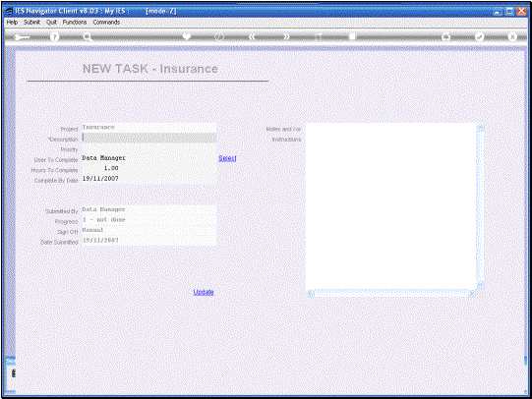
Task: Click the magnifier search icon
Action: (x=88, y=37)
